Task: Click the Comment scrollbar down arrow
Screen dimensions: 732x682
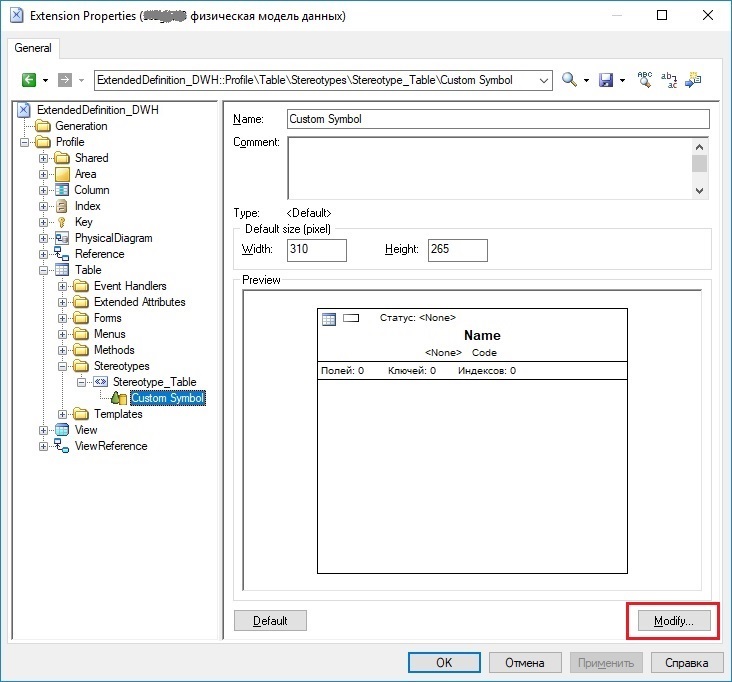Action: (699, 190)
